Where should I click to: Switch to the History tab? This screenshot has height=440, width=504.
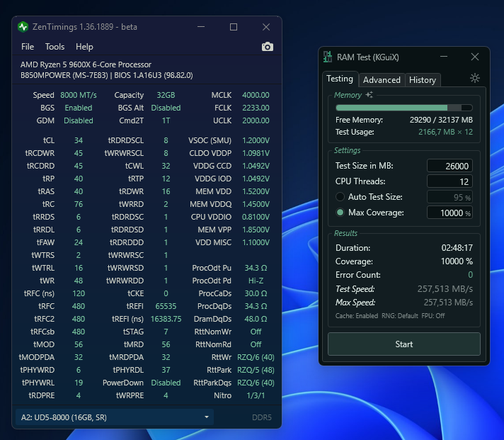pos(422,80)
